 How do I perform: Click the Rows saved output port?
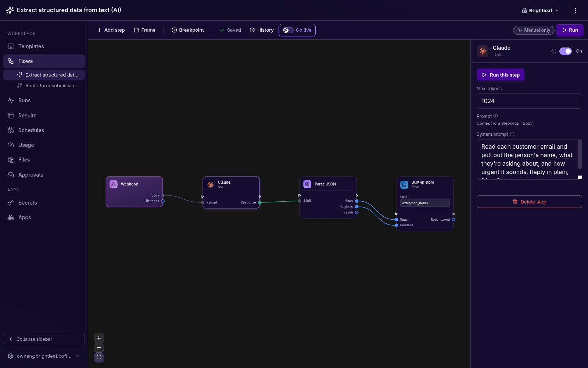click(x=454, y=220)
